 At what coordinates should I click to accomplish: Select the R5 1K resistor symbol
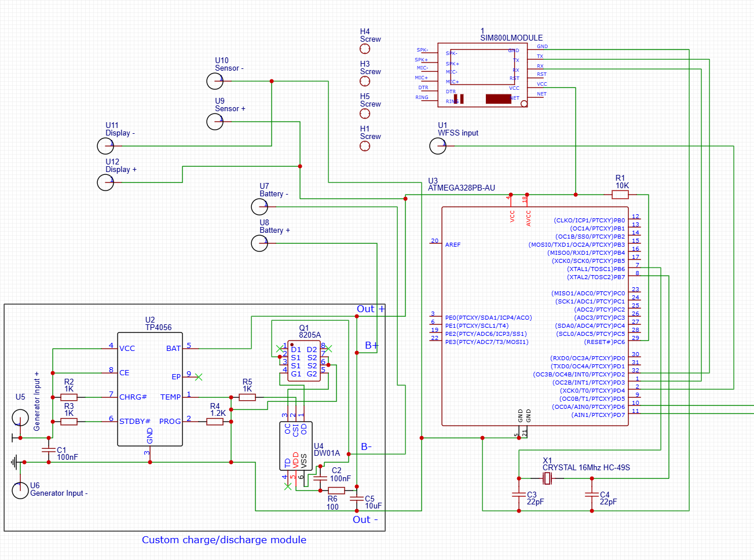click(247, 397)
